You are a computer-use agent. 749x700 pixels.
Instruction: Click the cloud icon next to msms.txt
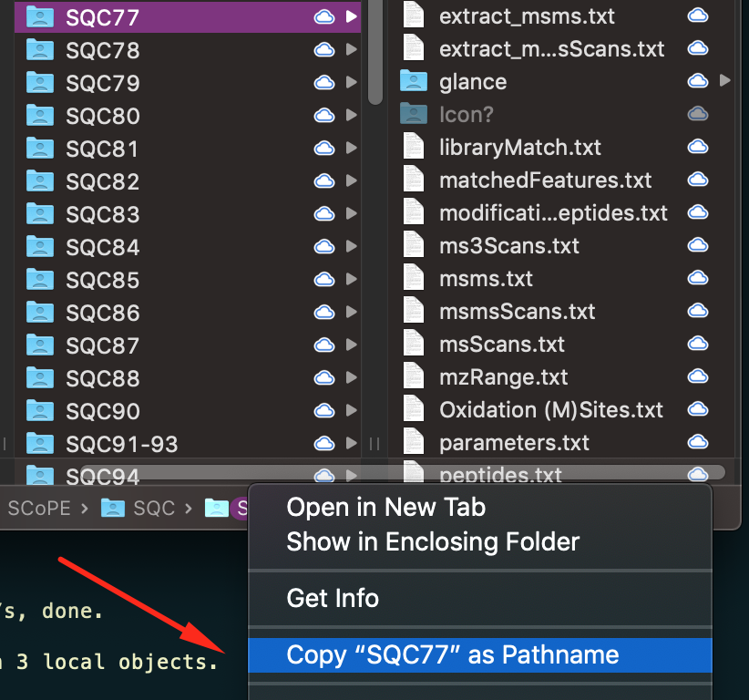click(x=697, y=278)
